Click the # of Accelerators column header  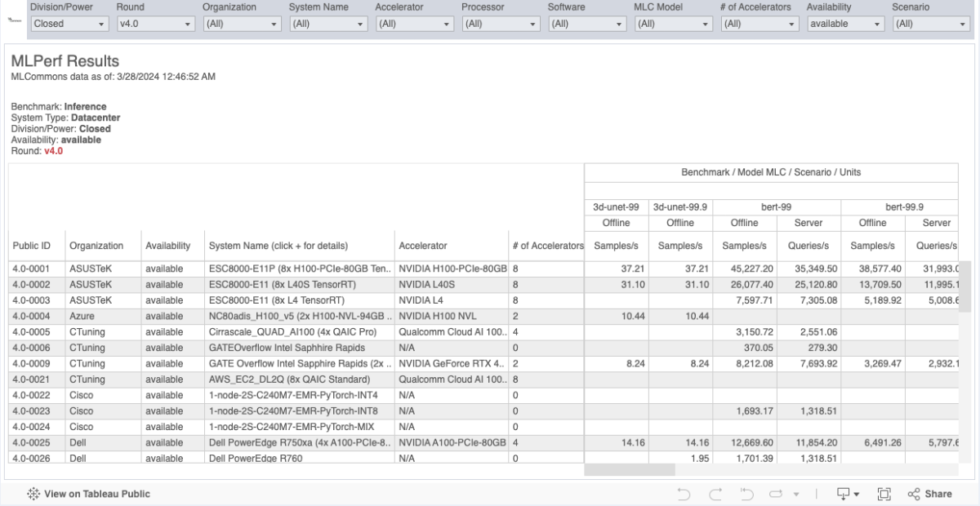pos(548,246)
